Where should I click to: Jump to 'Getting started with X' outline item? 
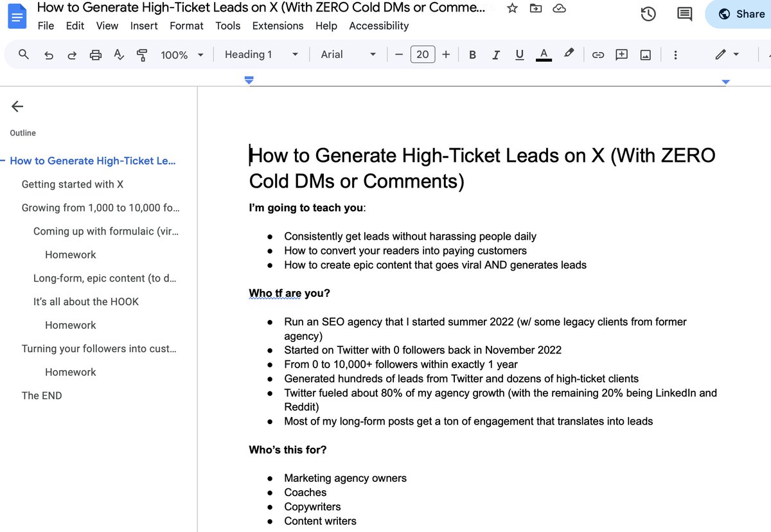click(73, 184)
